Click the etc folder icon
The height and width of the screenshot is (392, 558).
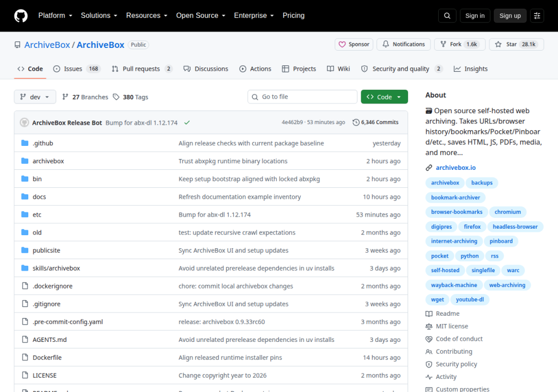tap(25, 214)
